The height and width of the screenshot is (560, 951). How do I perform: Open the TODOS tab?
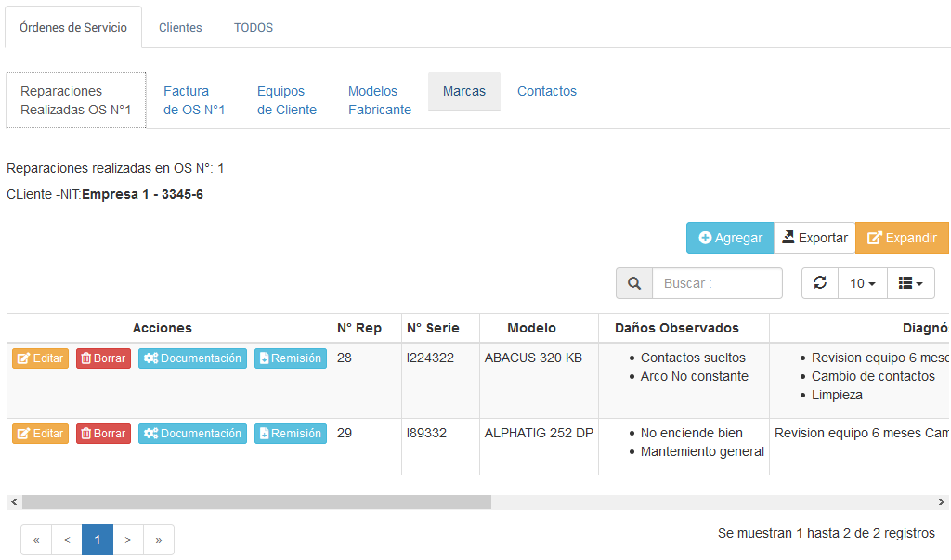tap(254, 28)
